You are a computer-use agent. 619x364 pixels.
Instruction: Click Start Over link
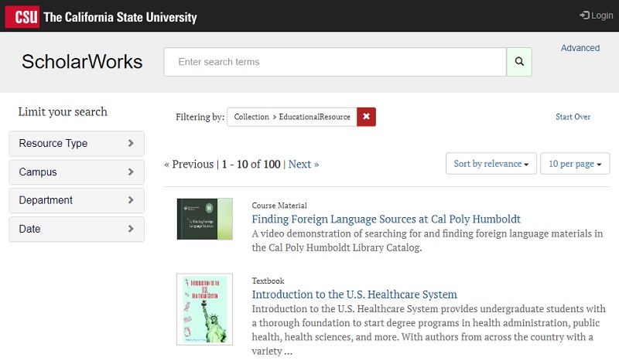tap(573, 117)
